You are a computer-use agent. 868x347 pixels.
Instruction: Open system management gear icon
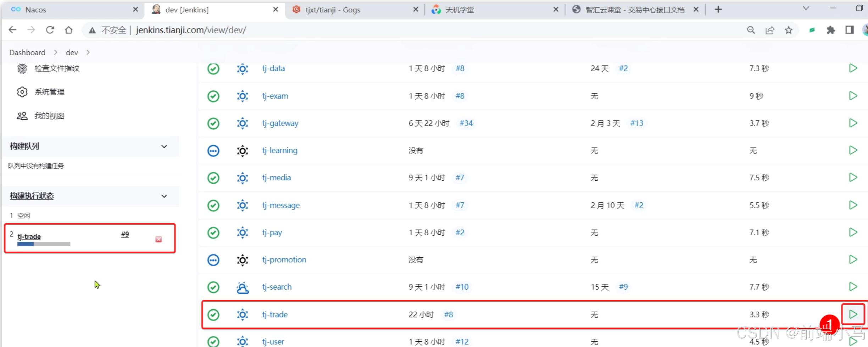coord(22,92)
